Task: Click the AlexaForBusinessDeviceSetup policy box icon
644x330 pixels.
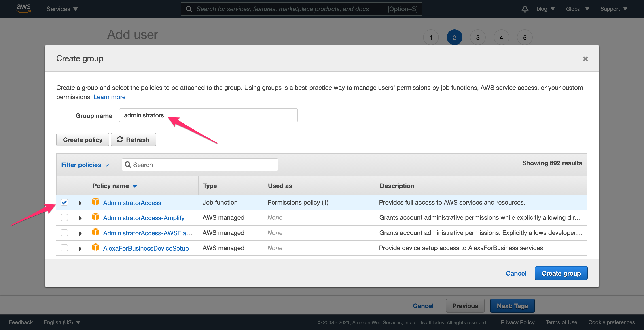Action: pos(95,247)
